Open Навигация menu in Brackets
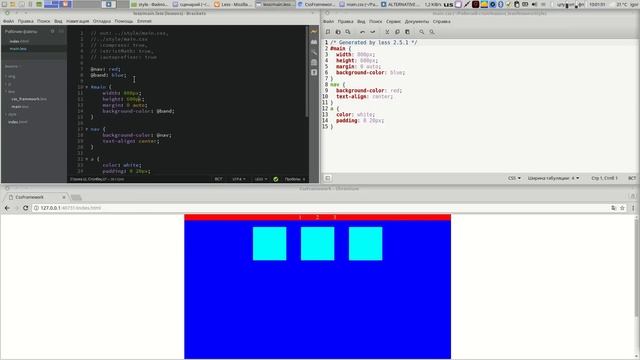Viewport: 640px width, 360px height. 78,21
